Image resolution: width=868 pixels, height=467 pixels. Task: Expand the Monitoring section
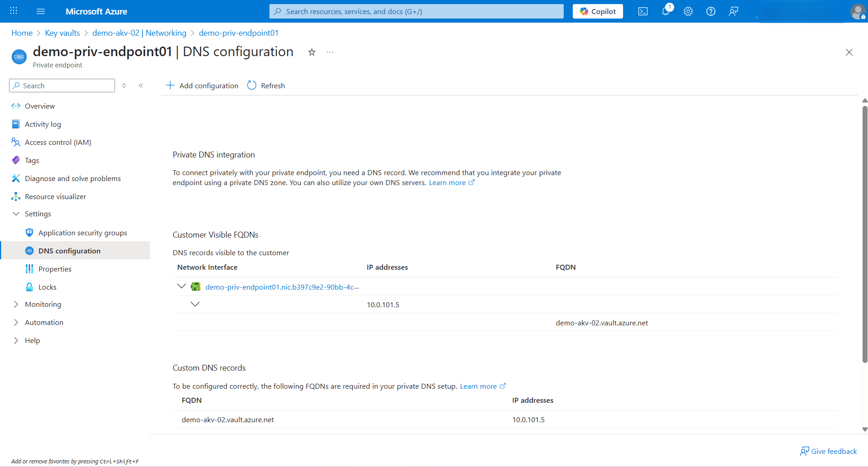click(16, 304)
